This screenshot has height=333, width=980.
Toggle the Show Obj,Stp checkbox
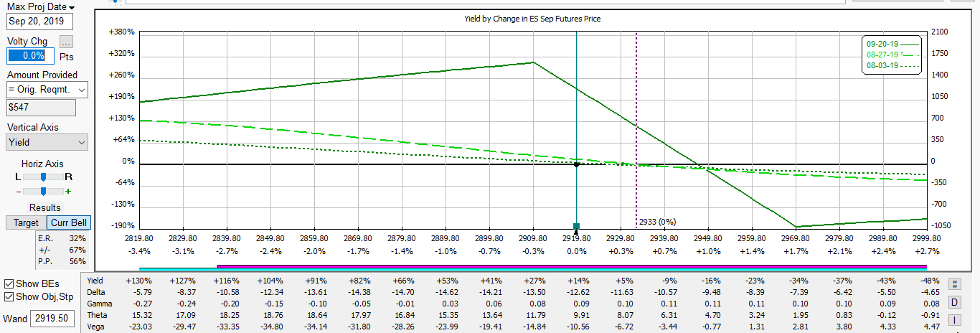pos(9,296)
